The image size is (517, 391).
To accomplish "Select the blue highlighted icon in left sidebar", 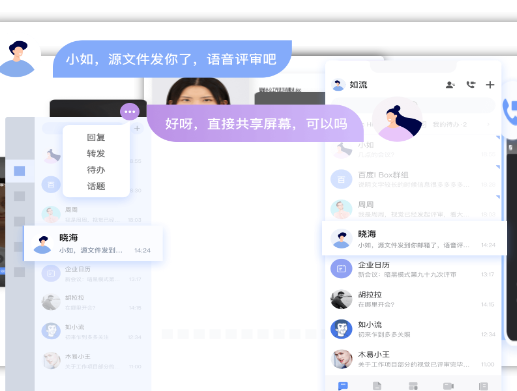I will [x=19, y=171].
